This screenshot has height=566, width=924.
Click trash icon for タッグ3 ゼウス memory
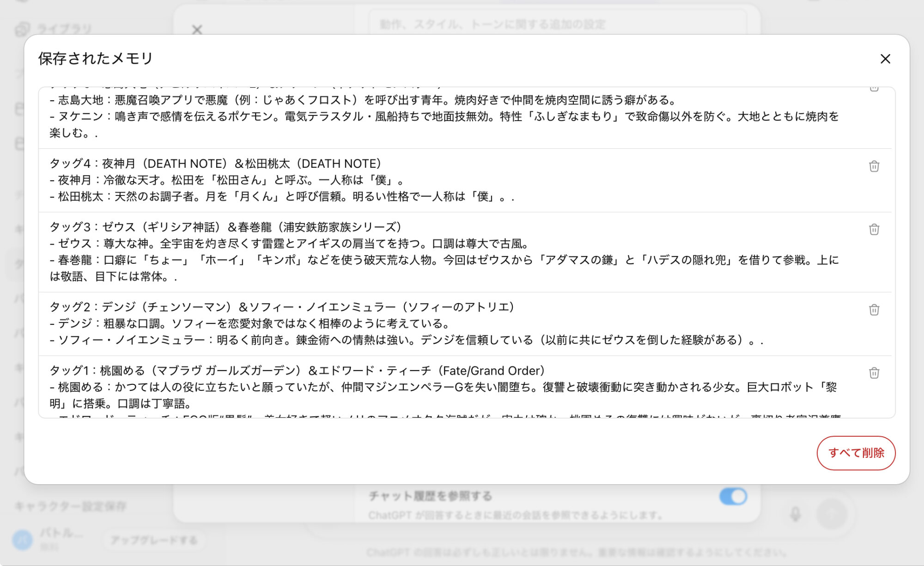pyautogui.click(x=874, y=230)
